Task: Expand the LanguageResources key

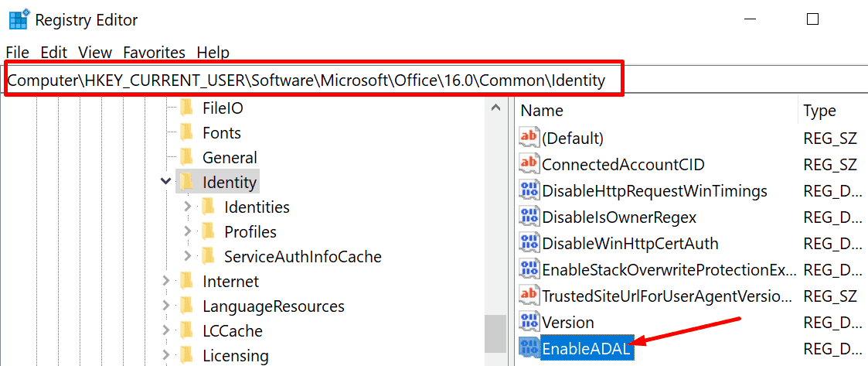Action: click(165, 306)
